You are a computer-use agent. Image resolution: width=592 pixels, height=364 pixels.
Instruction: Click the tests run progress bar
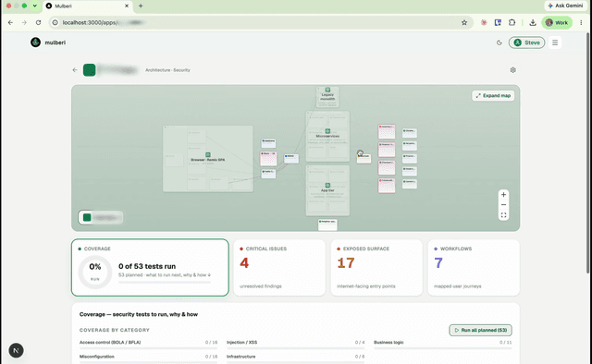click(x=165, y=282)
